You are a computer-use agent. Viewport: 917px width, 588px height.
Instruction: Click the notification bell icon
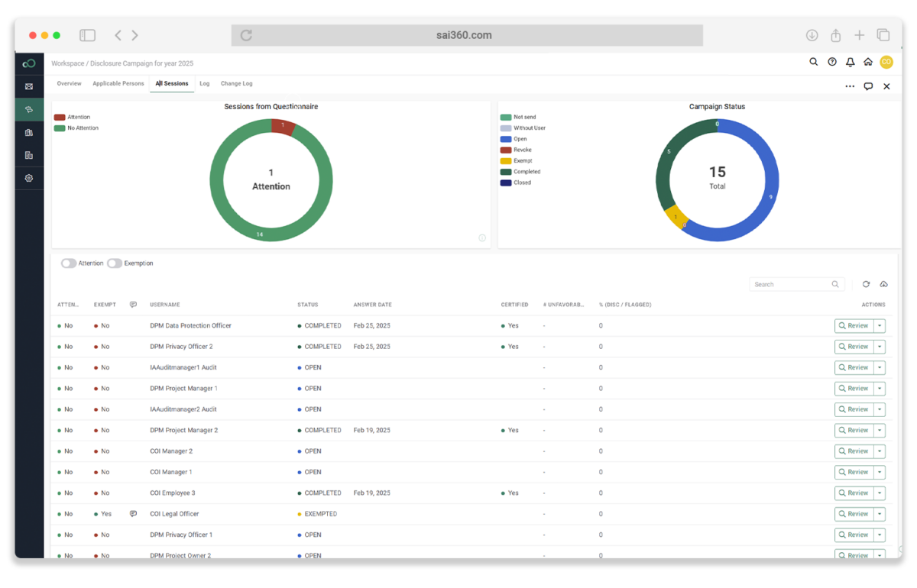(850, 62)
